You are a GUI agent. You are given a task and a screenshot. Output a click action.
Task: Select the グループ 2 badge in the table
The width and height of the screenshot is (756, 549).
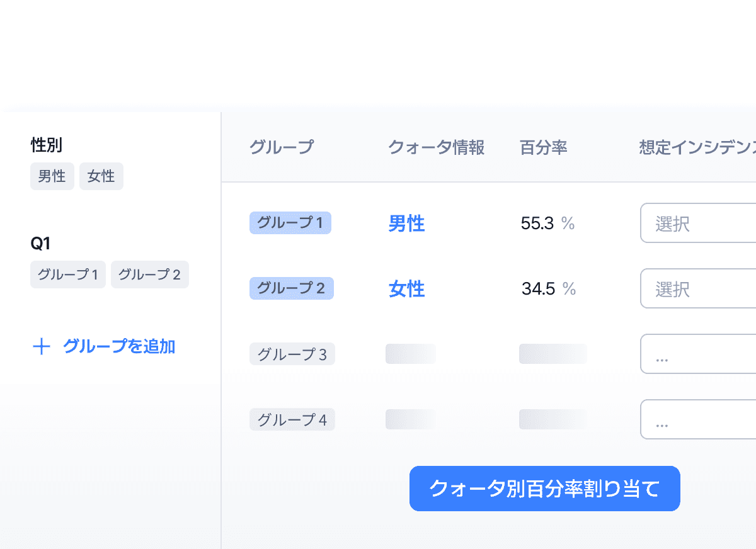[291, 288]
